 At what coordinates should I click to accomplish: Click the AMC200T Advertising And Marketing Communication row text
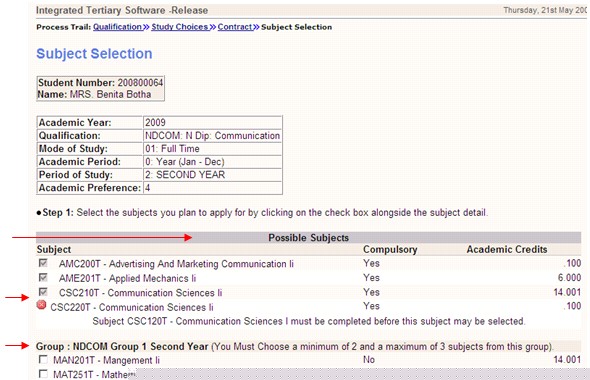[176, 264]
